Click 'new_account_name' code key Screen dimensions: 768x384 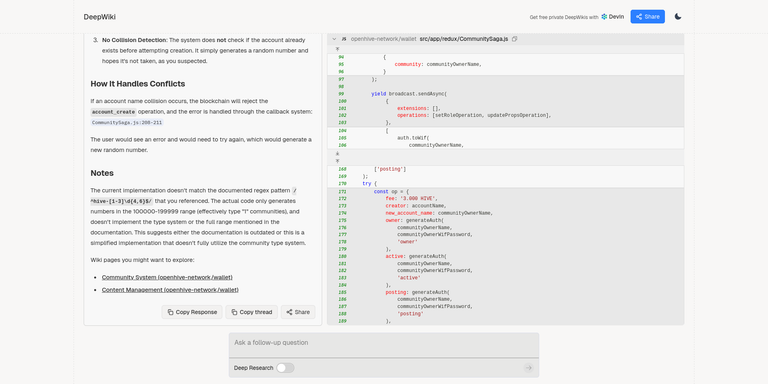pyautogui.click(x=410, y=213)
